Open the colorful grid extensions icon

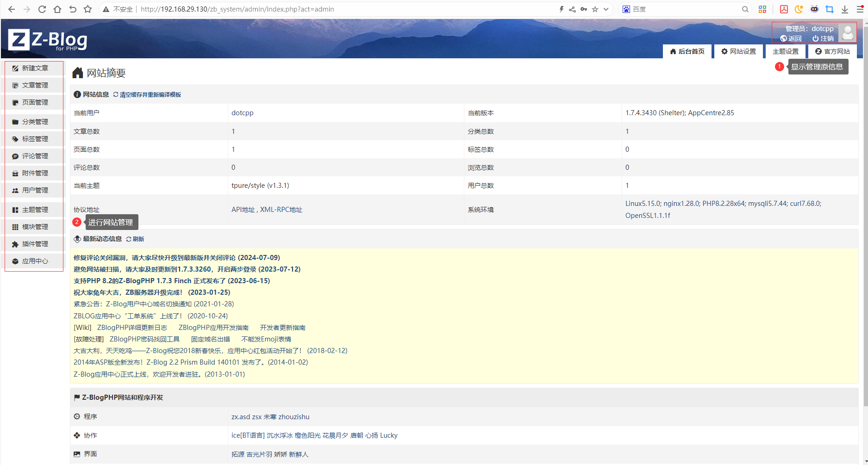point(762,9)
